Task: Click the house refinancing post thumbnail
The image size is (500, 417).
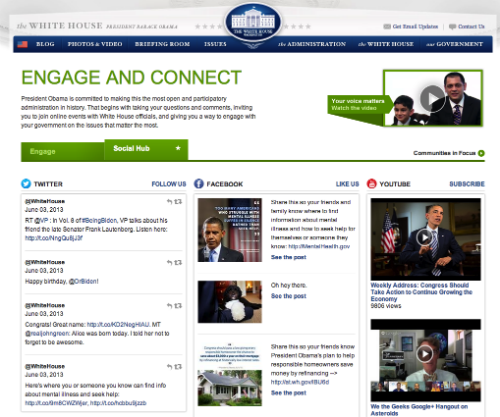Action: pos(230,374)
